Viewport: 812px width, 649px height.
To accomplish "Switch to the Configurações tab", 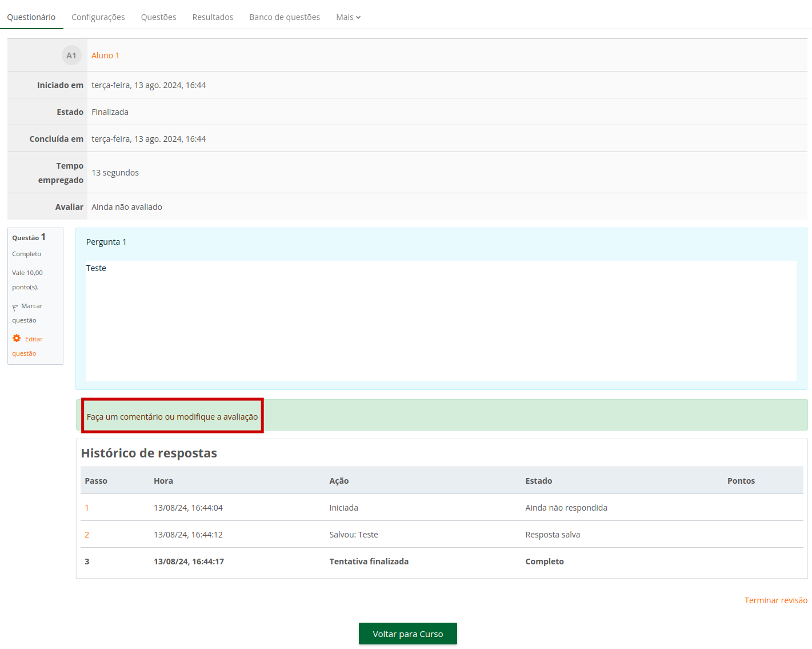I will 98,17.
